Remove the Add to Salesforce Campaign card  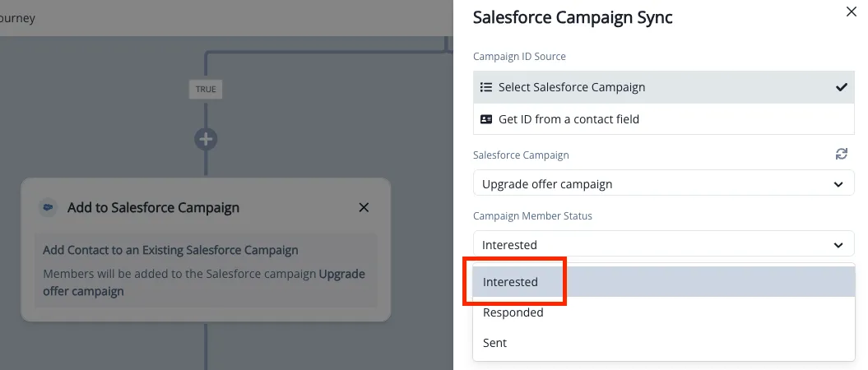[x=364, y=208]
